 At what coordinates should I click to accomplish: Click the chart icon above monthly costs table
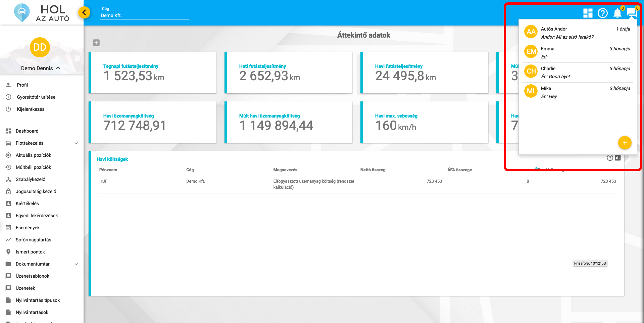(618, 158)
